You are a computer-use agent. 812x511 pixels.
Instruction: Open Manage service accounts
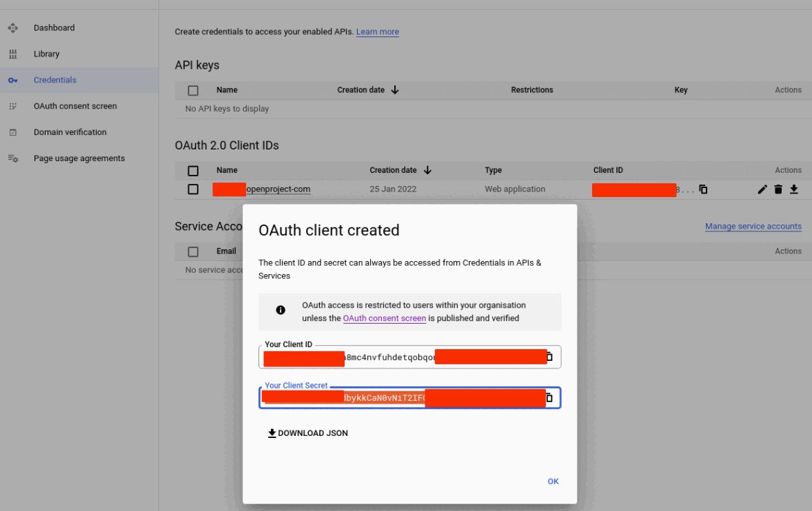[x=753, y=226]
